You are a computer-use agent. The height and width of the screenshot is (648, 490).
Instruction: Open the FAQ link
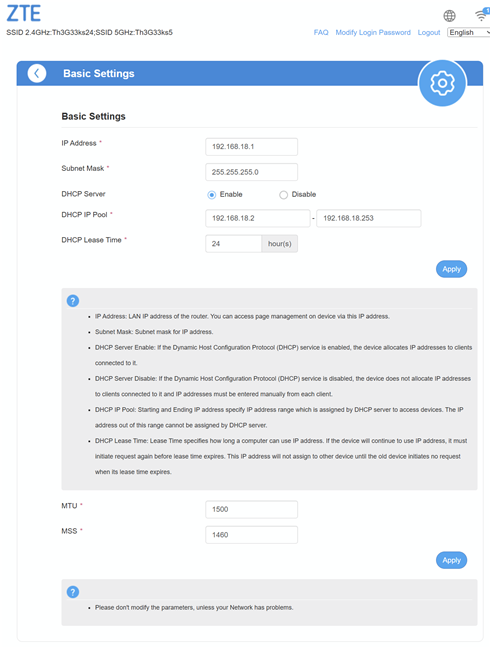pos(321,32)
